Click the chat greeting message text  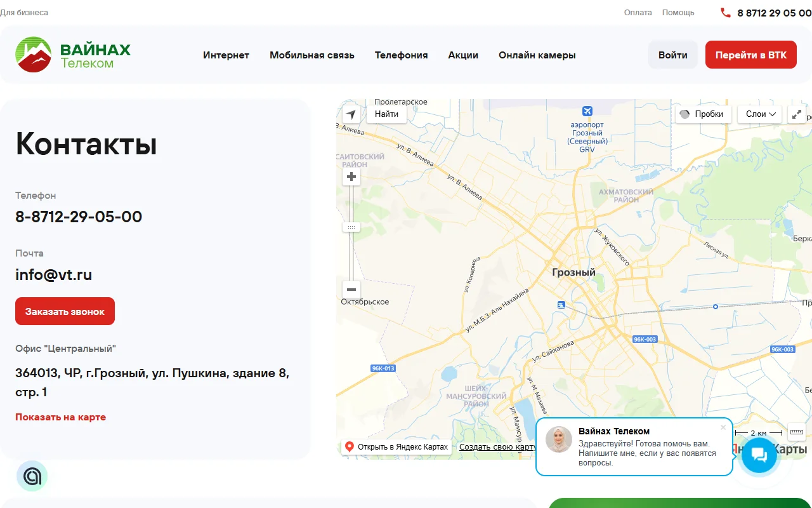click(647, 453)
